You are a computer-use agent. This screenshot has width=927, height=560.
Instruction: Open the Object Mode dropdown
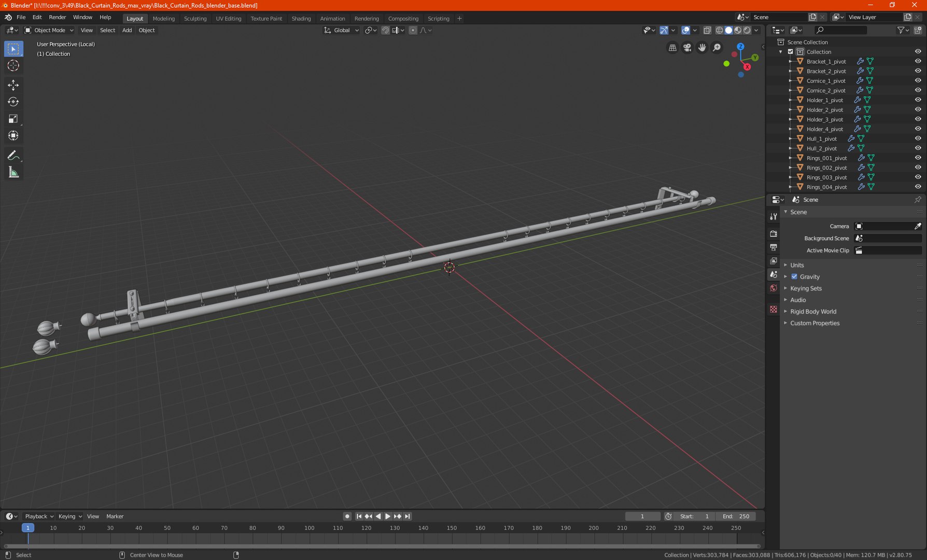point(49,30)
